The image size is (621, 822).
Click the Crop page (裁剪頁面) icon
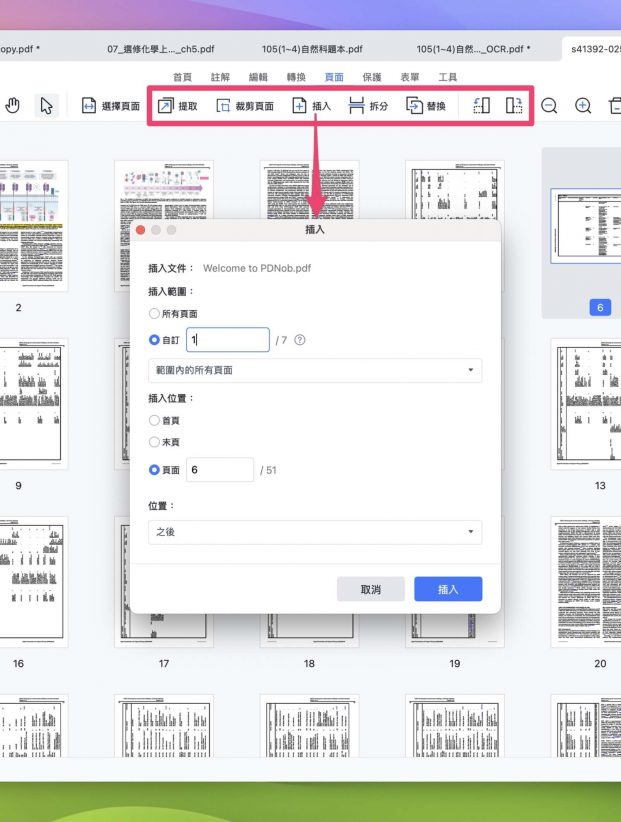pos(224,106)
